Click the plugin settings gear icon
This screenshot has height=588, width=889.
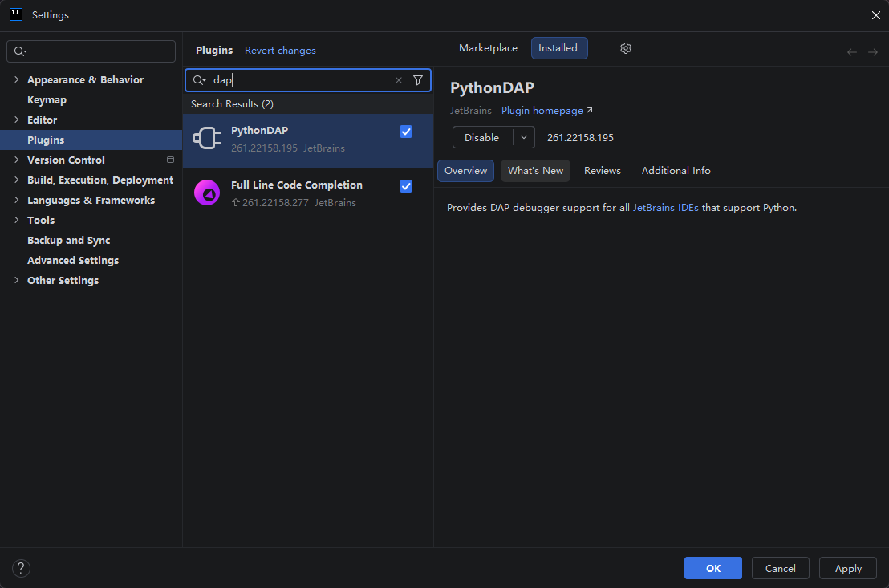626,48
